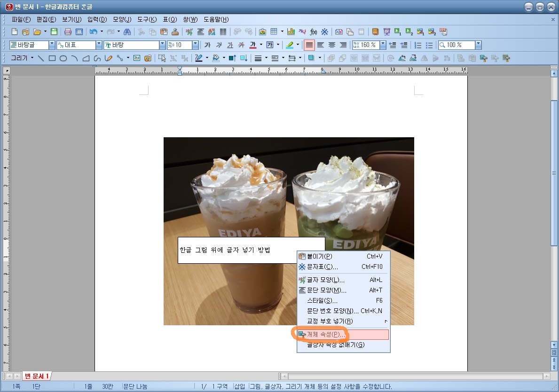The image size is (559, 392).
Task: Open the 도구(K) menu
Action: coord(147,19)
